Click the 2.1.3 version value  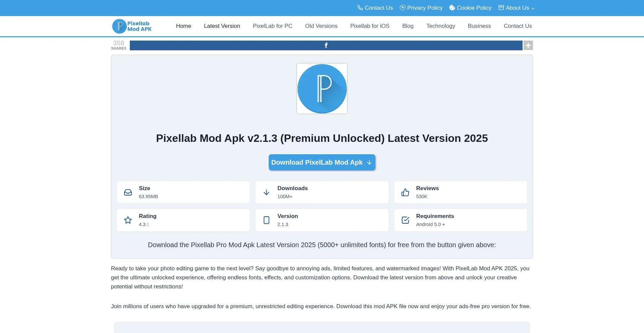(283, 224)
